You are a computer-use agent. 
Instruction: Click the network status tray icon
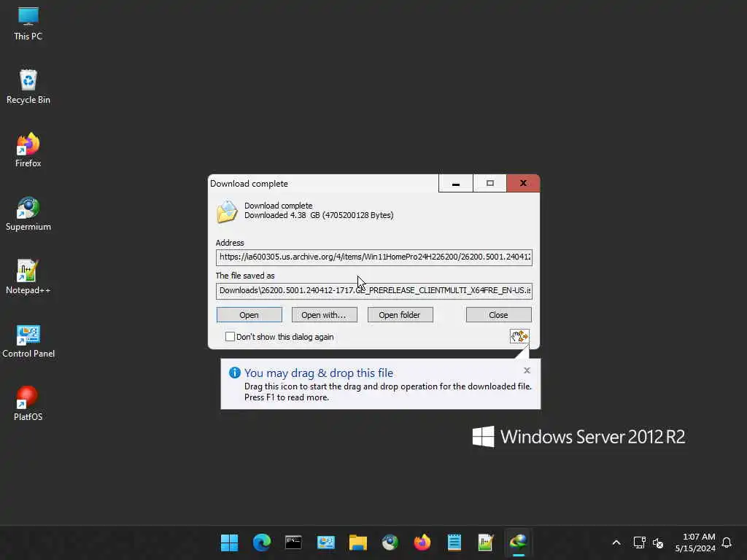click(x=639, y=542)
